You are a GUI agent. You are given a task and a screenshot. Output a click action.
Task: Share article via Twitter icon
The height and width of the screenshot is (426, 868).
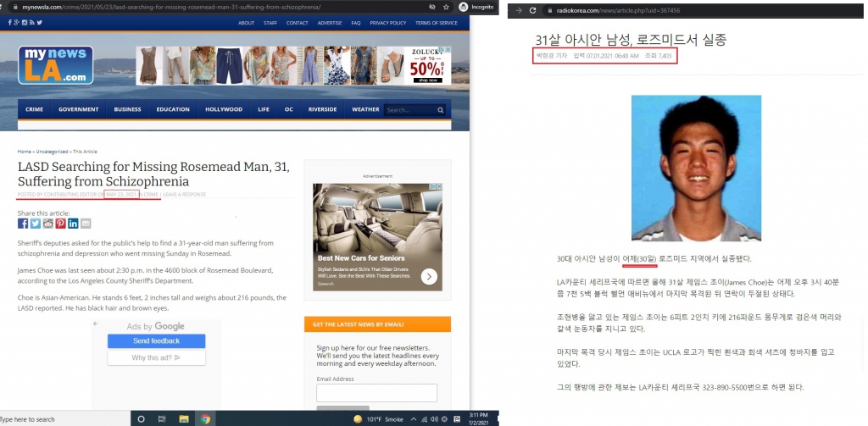(36, 224)
